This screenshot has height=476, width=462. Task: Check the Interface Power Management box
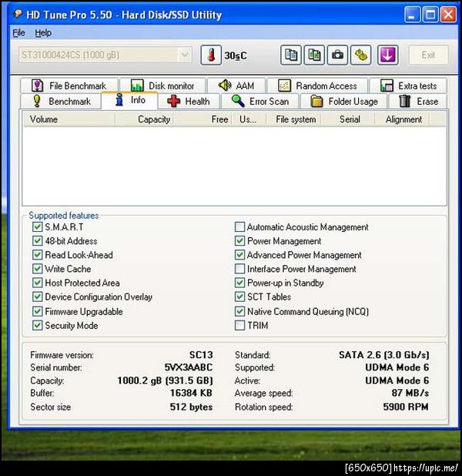(x=239, y=269)
